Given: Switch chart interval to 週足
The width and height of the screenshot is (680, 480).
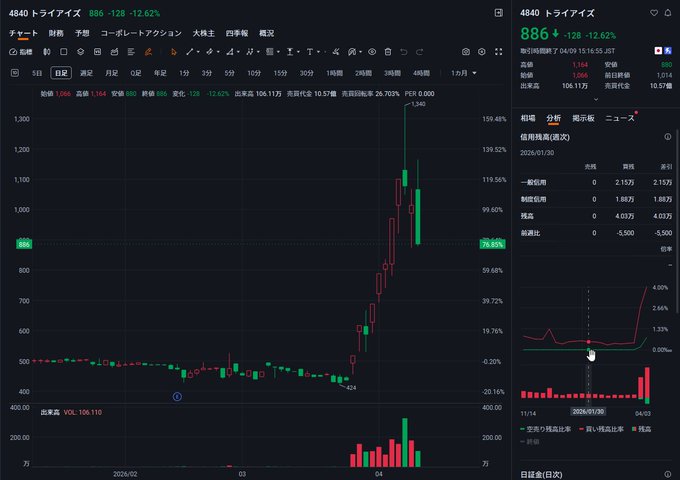Looking at the screenshot, I should (86, 73).
